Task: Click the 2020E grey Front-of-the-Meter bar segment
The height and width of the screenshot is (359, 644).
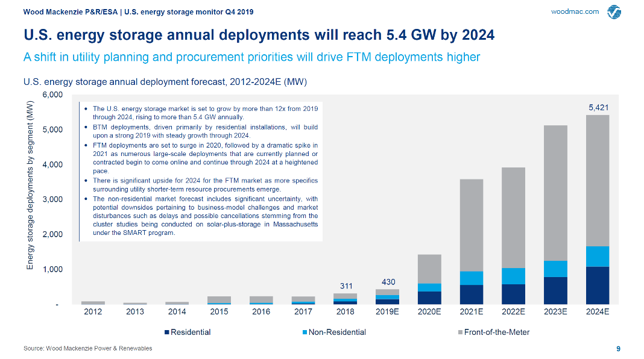Action: [x=429, y=269]
